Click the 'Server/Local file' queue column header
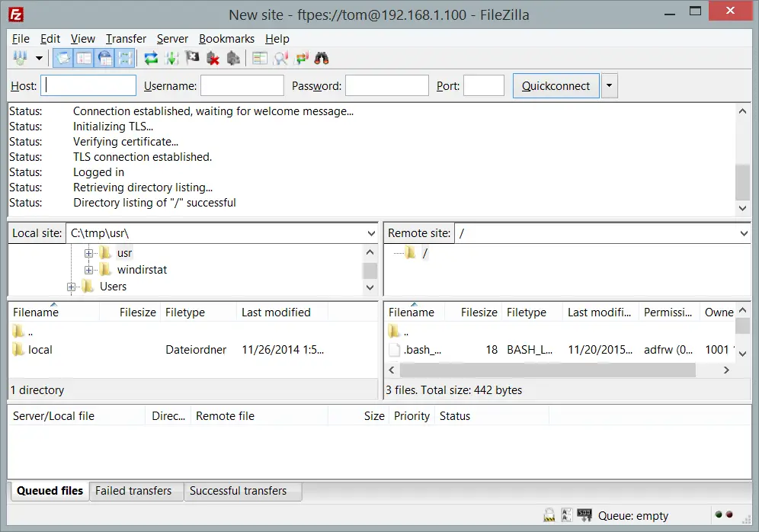Viewport: 759px width, 532px height. click(76, 416)
